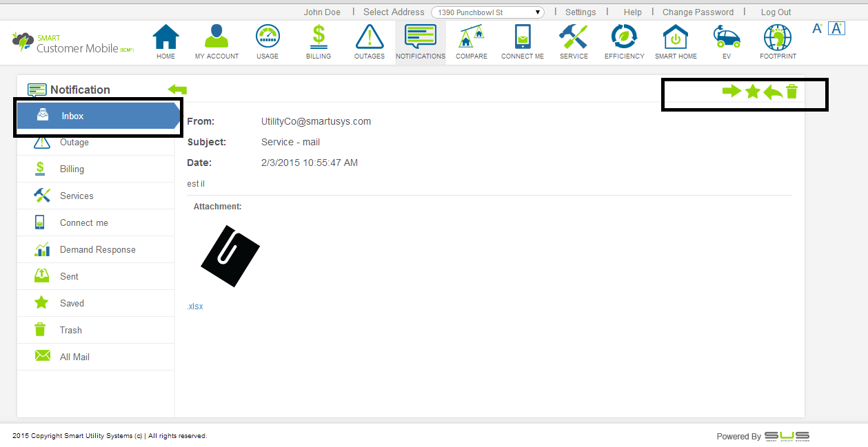Click the green reply arrow icon

tap(773, 92)
